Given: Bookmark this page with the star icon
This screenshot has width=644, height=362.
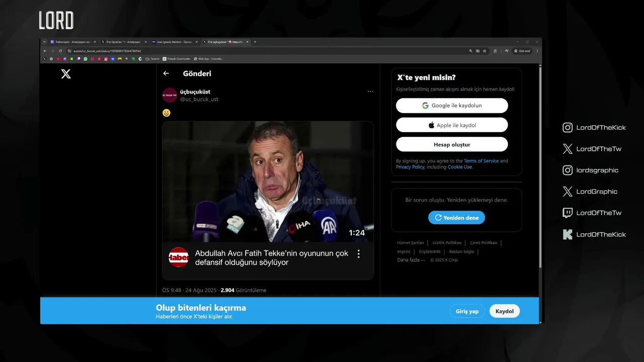Looking at the screenshot, I should tap(485, 51).
